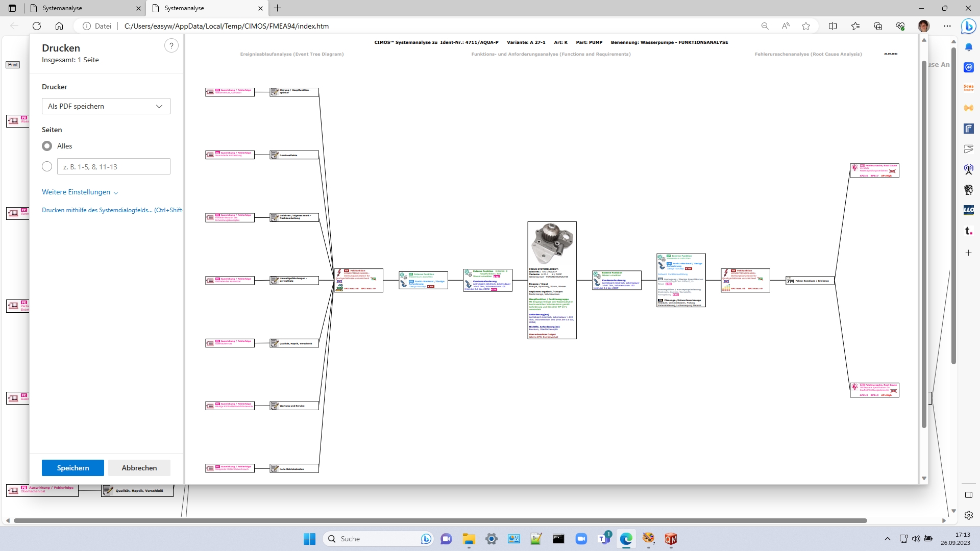
Task: Select the custom page range radio button
Action: coord(47,166)
